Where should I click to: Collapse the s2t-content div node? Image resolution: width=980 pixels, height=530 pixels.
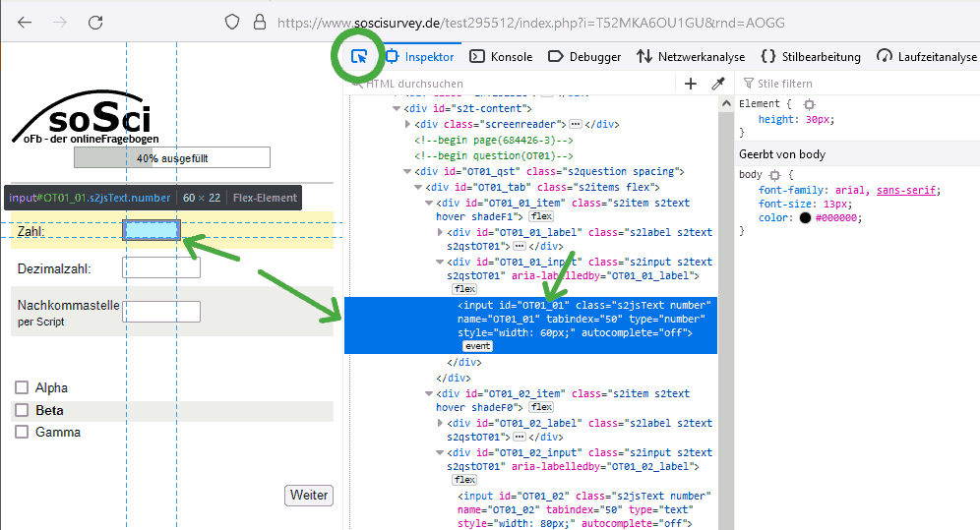pyautogui.click(x=397, y=108)
